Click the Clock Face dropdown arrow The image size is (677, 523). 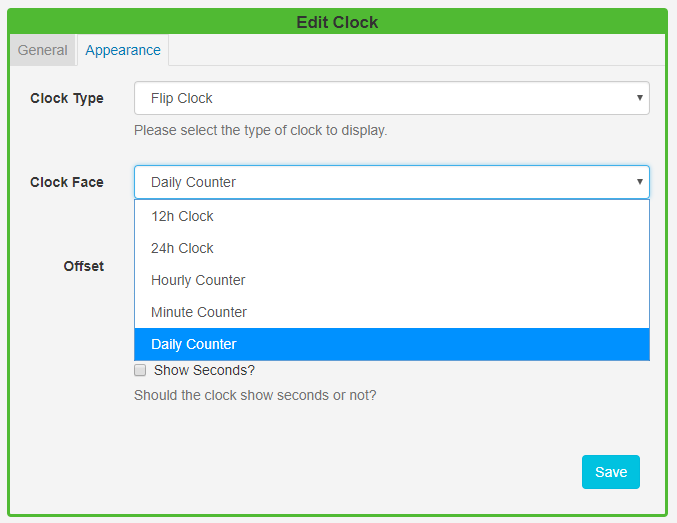(639, 182)
